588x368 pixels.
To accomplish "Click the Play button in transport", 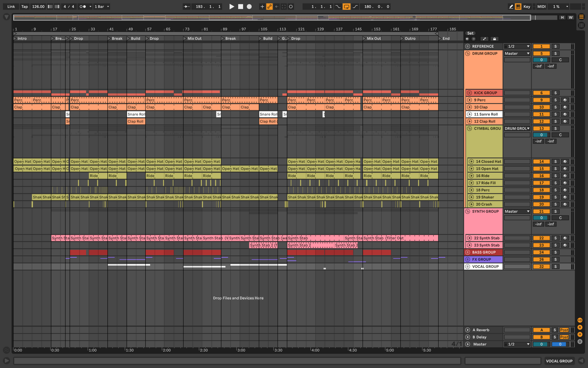I will pyautogui.click(x=232, y=7).
